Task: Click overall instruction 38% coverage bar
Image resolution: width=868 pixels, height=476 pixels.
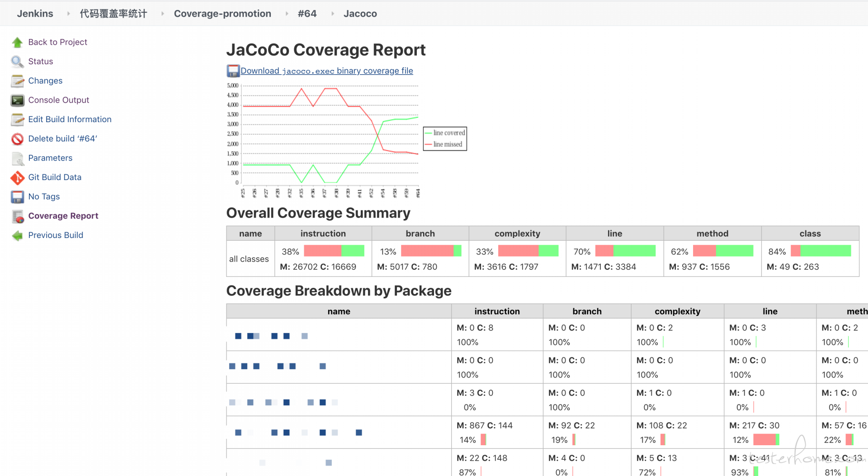Action: [x=334, y=251]
